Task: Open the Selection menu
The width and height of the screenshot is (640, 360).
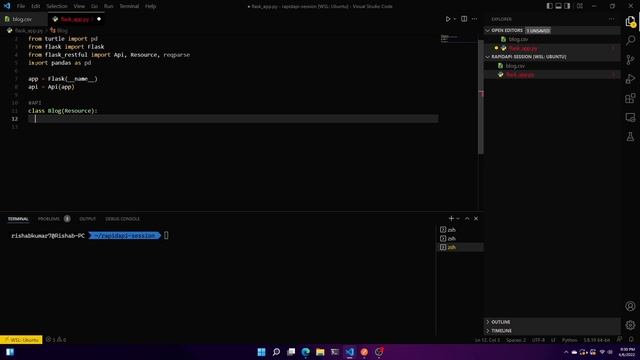Action: (57, 6)
